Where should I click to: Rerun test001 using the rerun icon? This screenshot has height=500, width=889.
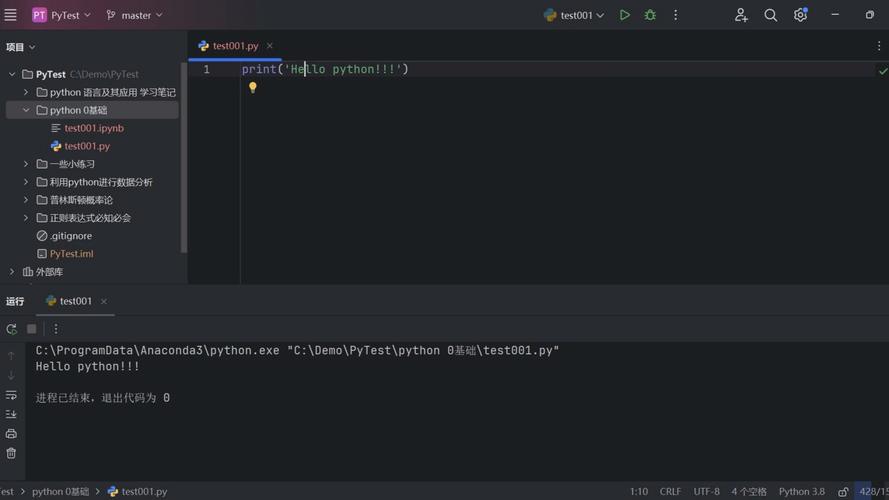(x=11, y=329)
